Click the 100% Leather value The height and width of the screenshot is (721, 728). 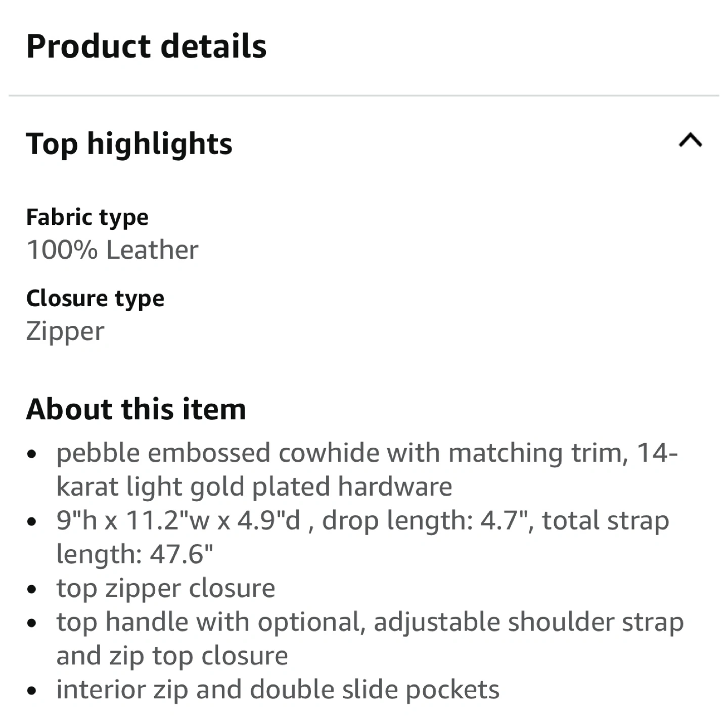pos(112,250)
